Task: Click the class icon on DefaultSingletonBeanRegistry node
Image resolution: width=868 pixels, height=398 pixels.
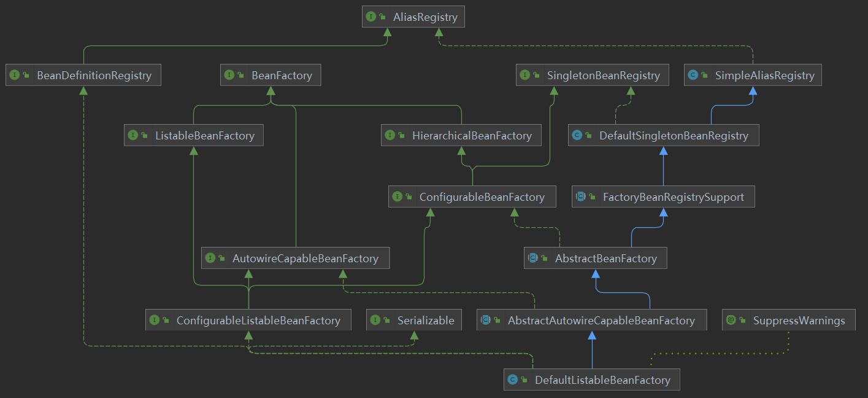Action: point(577,136)
